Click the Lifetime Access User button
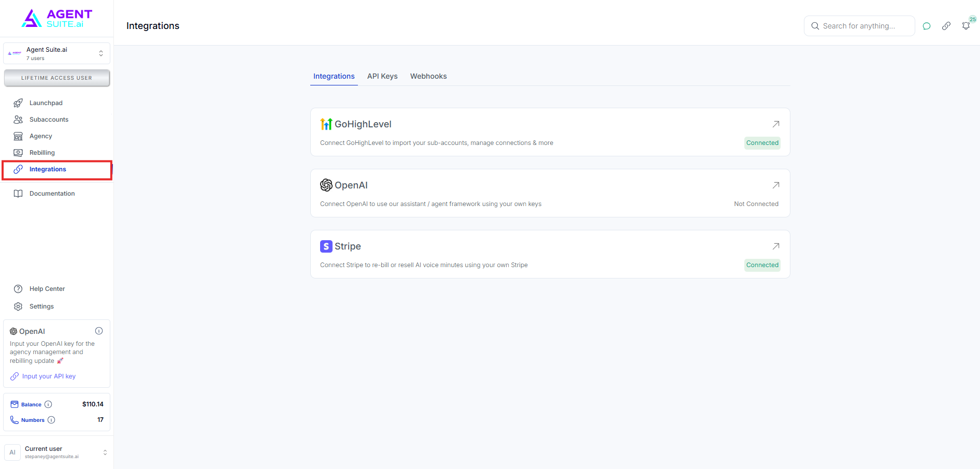The width and height of the screenshot is (980, 469). point(57,78)
